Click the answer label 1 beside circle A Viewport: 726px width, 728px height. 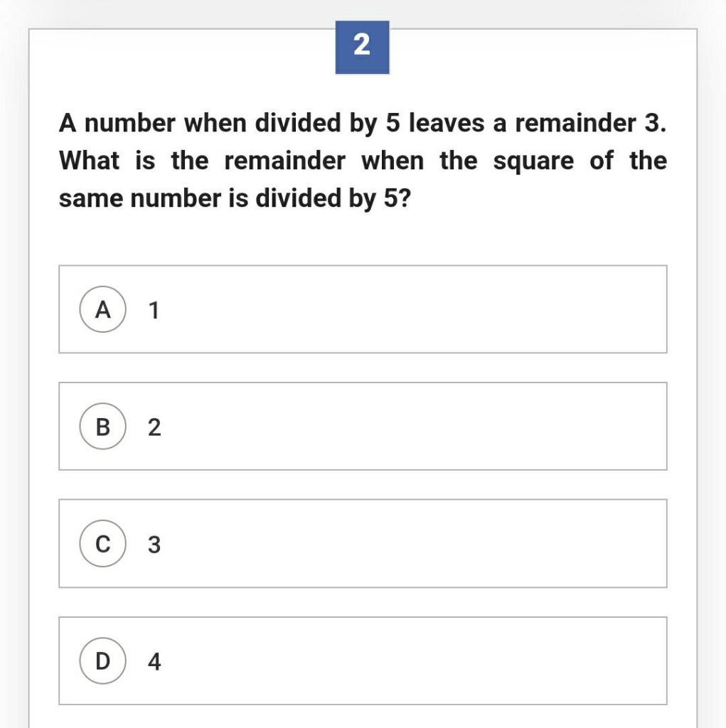click(154, 309)
